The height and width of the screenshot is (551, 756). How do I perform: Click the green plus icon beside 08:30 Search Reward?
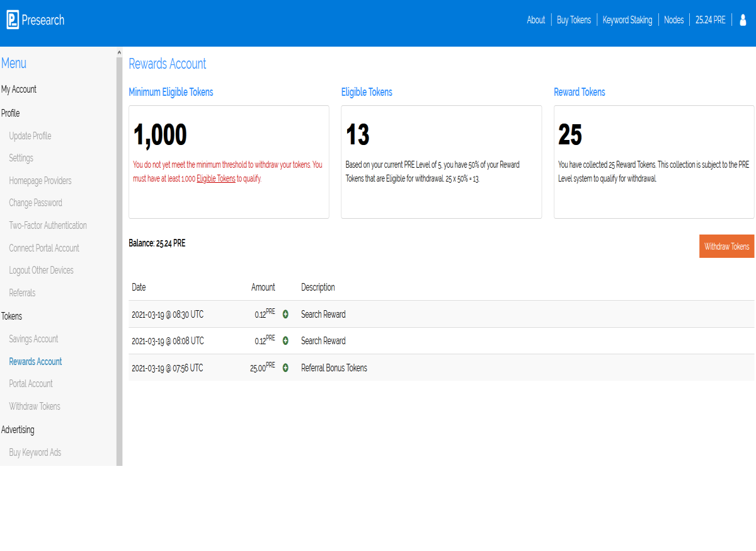click(x=285, y=313)
